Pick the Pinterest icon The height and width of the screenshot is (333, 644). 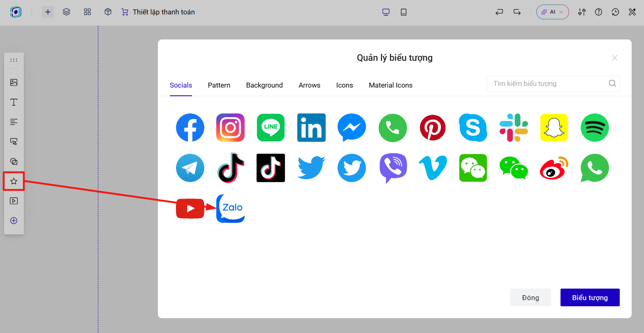coord(433,127)
